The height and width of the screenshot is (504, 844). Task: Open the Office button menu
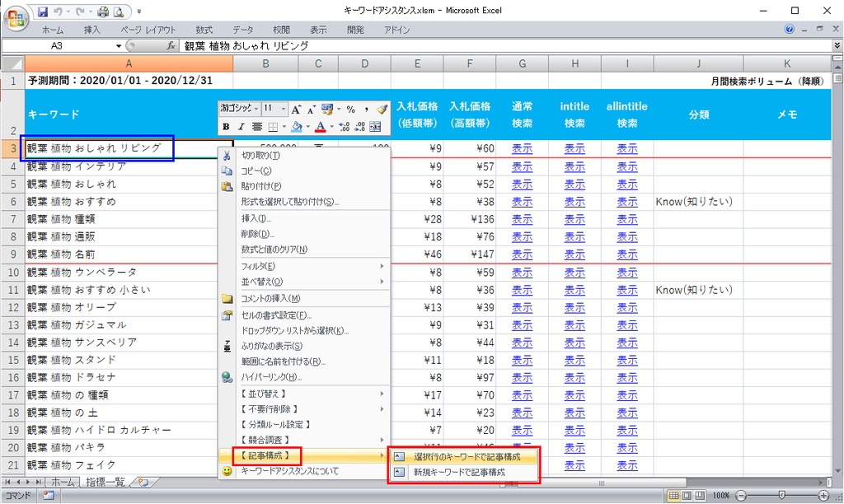(x=16, y=19)
